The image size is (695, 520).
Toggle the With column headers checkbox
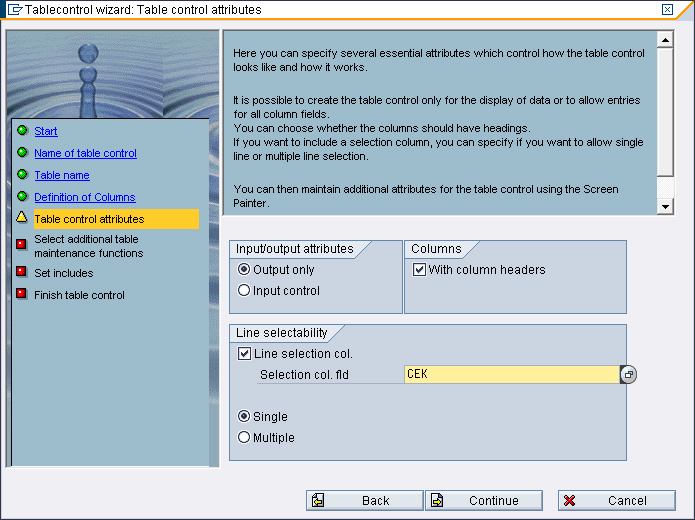click(x=420, y=270)
